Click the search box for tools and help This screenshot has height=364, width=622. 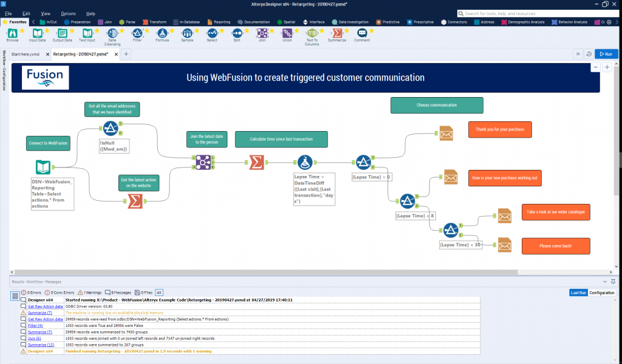[x=538, y=13]
